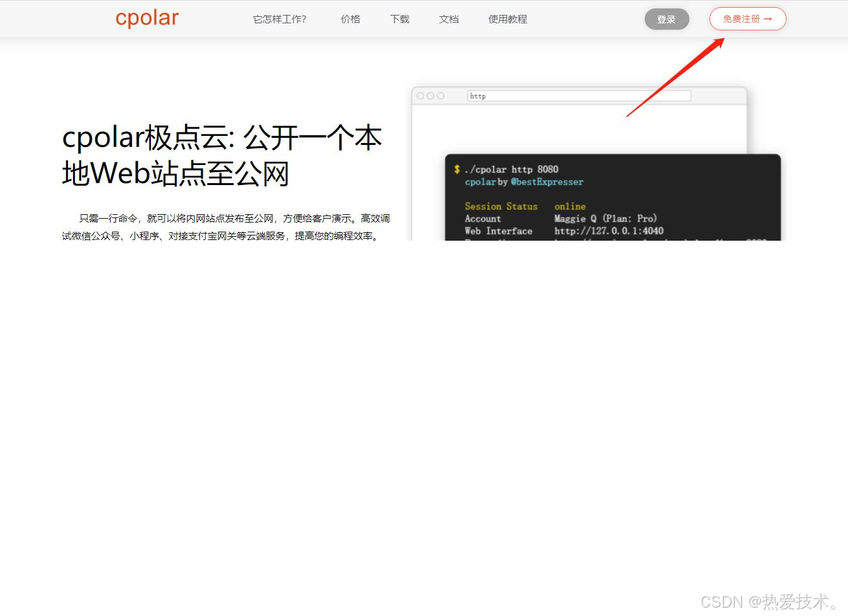Image resolution: width=848 pixels, height=616 pixels.
Task: Open the 文档 documentation link
Action: (449, 19)
